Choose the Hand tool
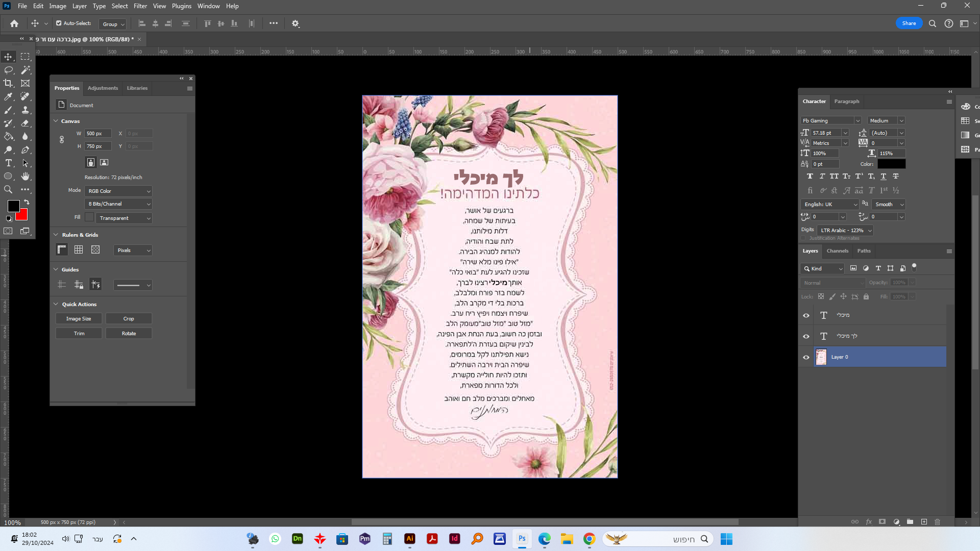The height and width of the screenshot is (551, 980). [25, 177]
